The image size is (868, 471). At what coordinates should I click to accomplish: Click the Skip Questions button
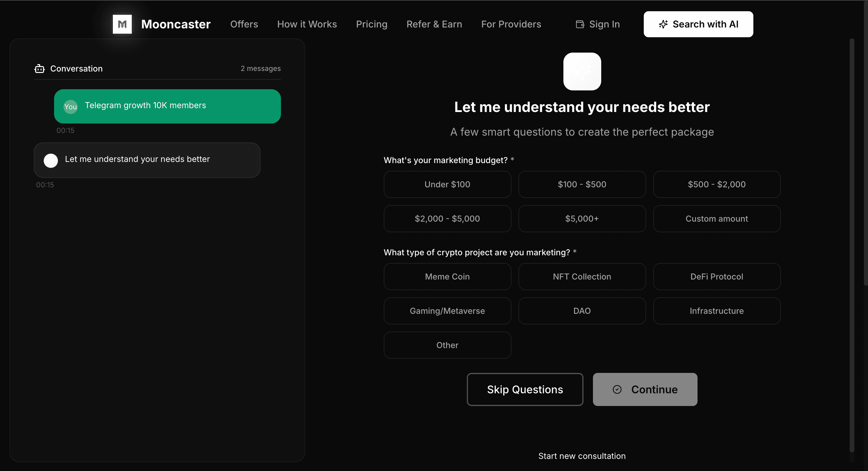(525, 389)
